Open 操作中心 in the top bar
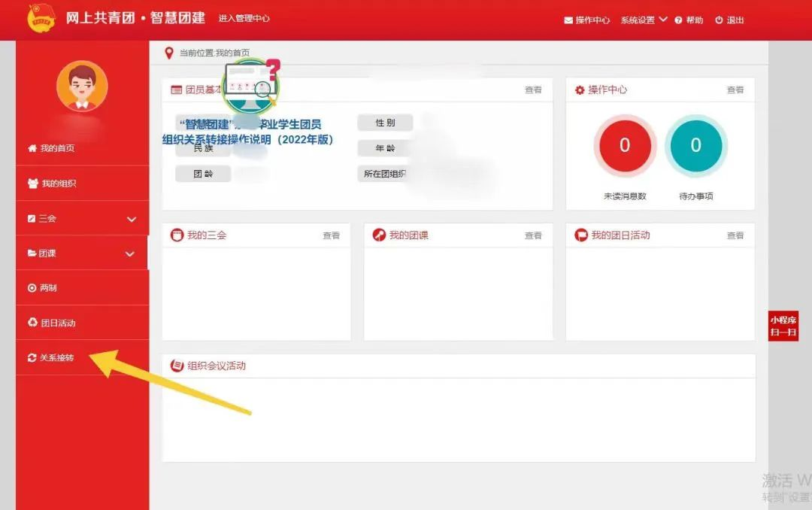The height and width of the screenshot is (510, 812). pos(592,20)
